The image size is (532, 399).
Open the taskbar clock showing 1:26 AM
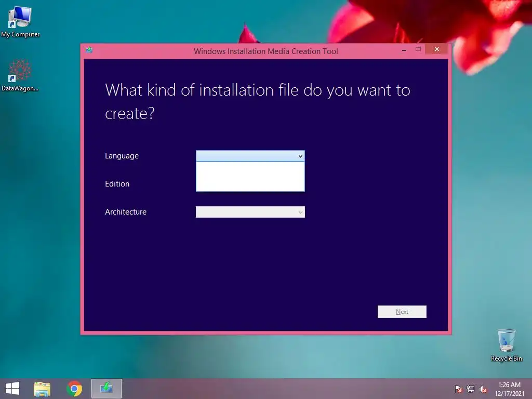click(509, 389)
